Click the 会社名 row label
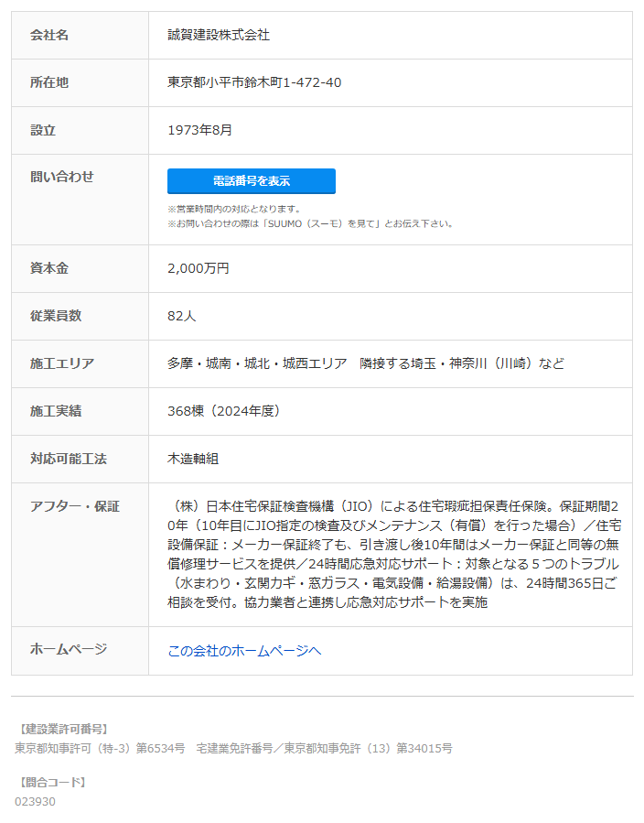The image size is (644, 823). coord(49,35)
